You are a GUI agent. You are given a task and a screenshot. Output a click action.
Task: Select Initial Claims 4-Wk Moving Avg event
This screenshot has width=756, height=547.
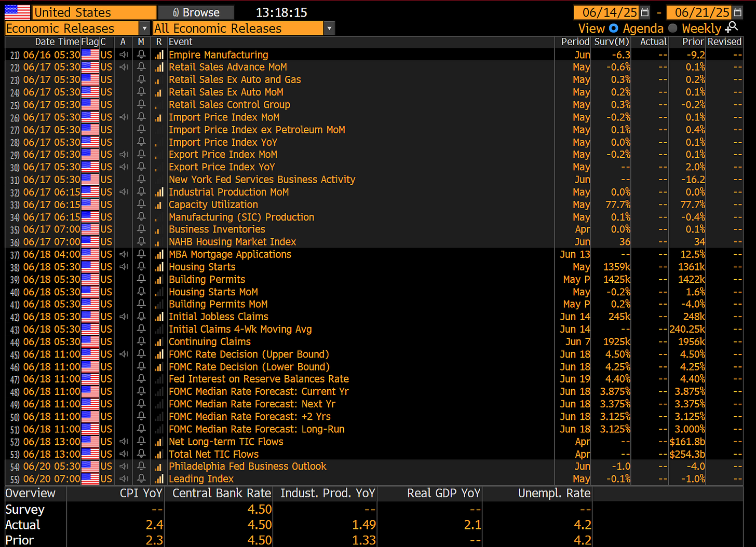point(240,329)
